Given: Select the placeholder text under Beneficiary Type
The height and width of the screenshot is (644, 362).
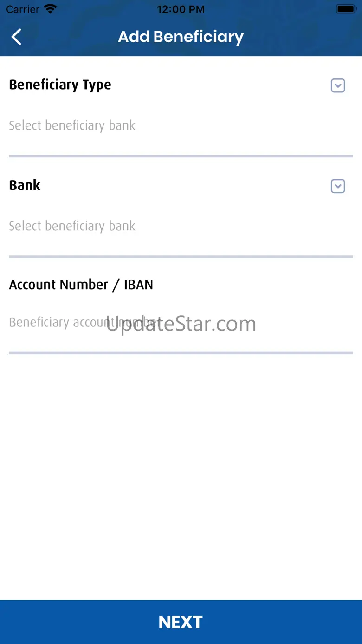Looking at the screenshot, I should (x=72, y=125).
